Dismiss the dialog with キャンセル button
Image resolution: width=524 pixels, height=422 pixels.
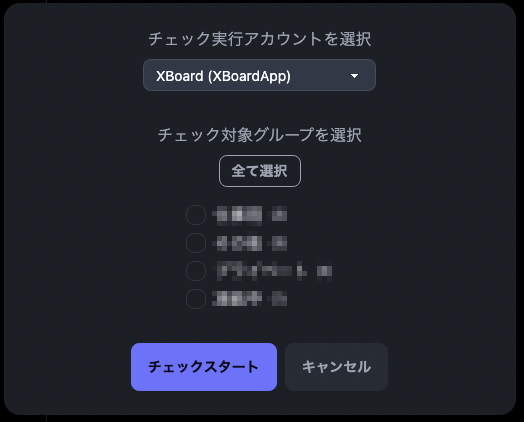click(336, 367)
